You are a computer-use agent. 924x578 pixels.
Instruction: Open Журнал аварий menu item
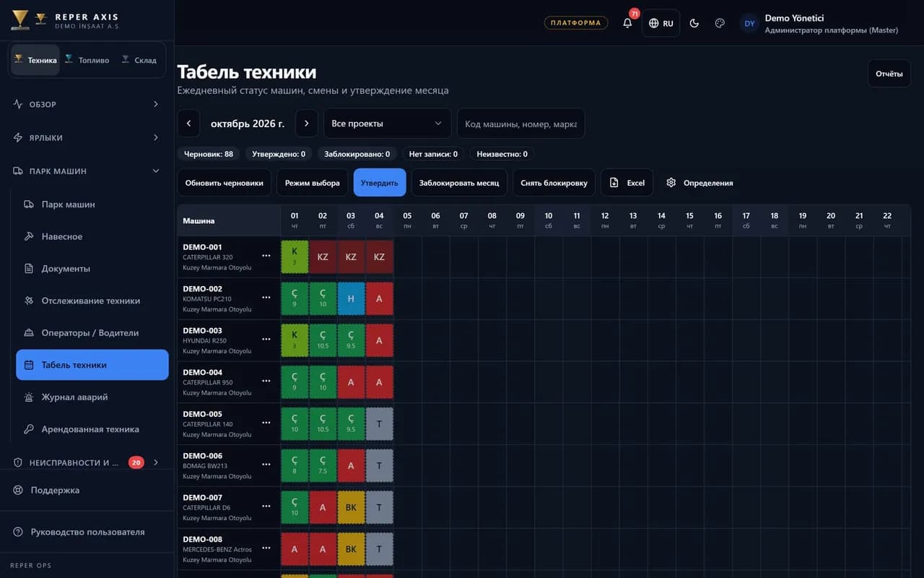coord(92,397)
